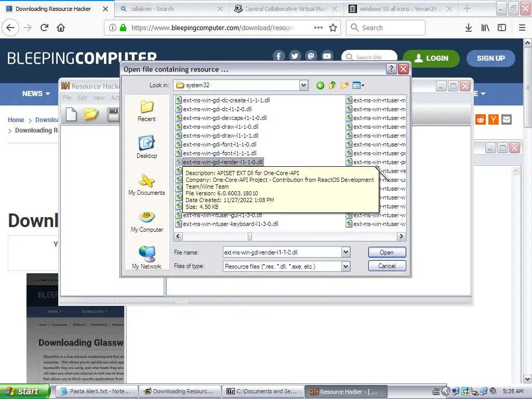Create a new folder in the dialog
The image size is (532, 399).
coord(344,85)
